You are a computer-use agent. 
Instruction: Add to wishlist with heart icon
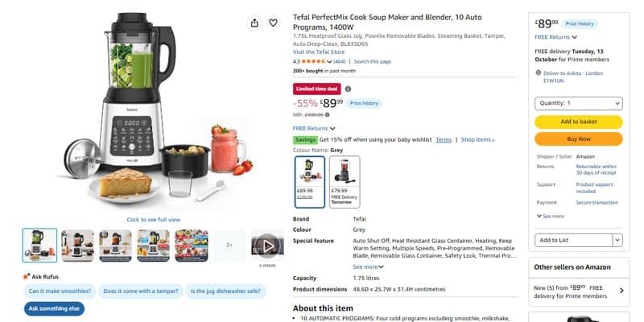(273, 23)
